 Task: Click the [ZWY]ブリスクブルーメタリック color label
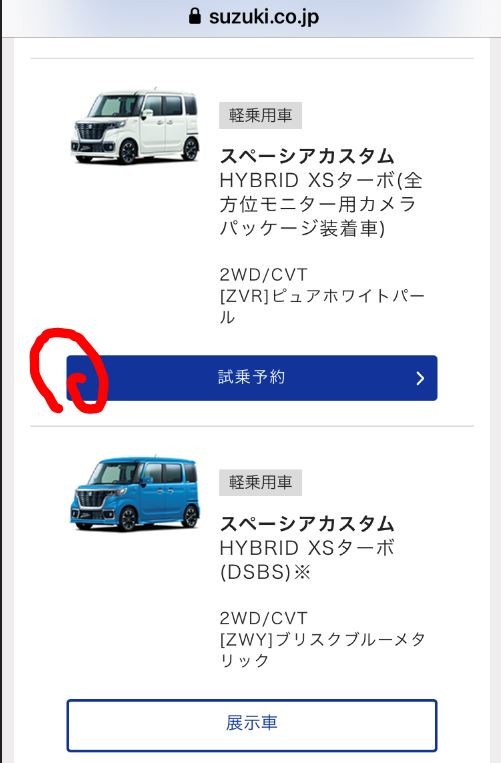tap(322, 649)
